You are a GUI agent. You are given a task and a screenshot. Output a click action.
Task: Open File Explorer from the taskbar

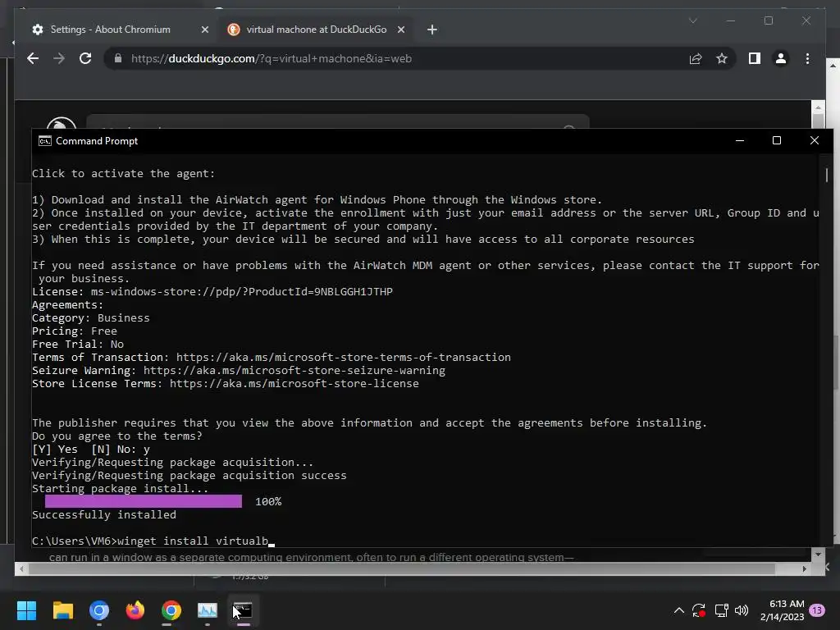(62, 610)
